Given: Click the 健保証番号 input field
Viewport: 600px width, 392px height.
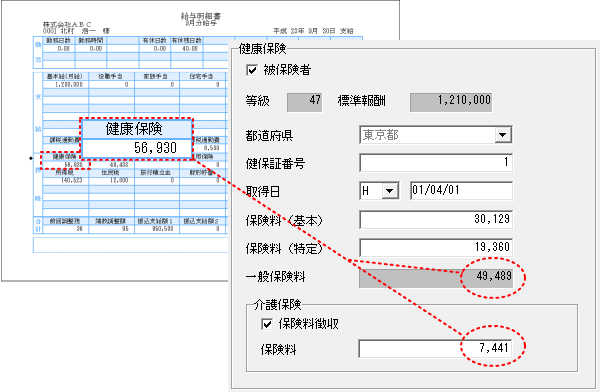Looking at the screenshot, I should coord(436,162).
